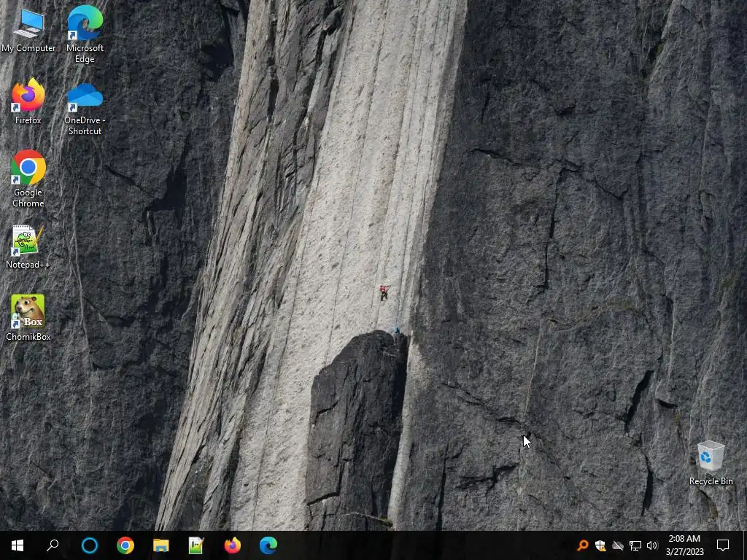Open taskbar search magnifier

(53, 545)
